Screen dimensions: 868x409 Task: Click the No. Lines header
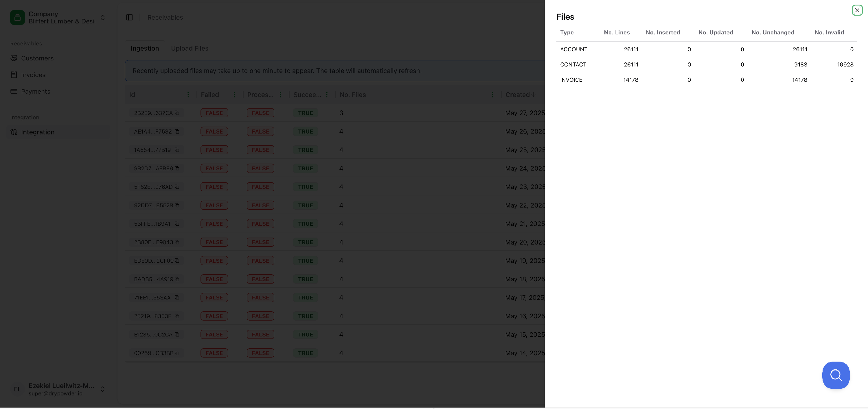click(617, 32)
